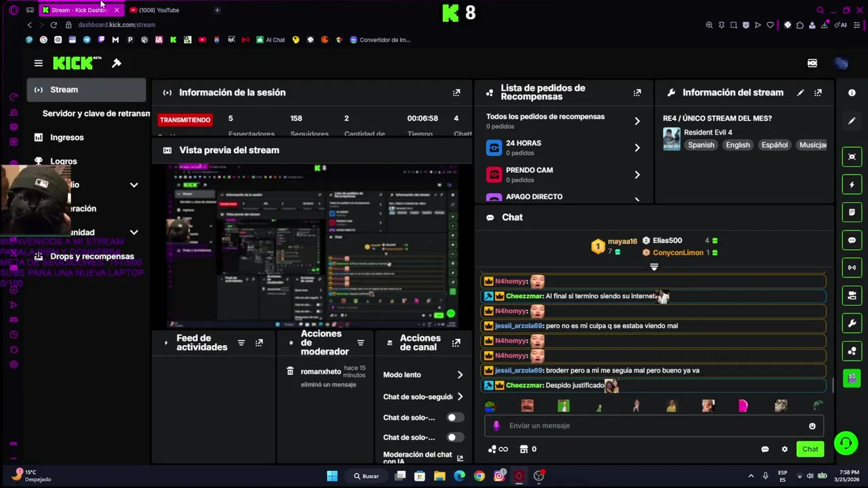Toggle the broadcast signal widget in right sidebar

(852, 268)
